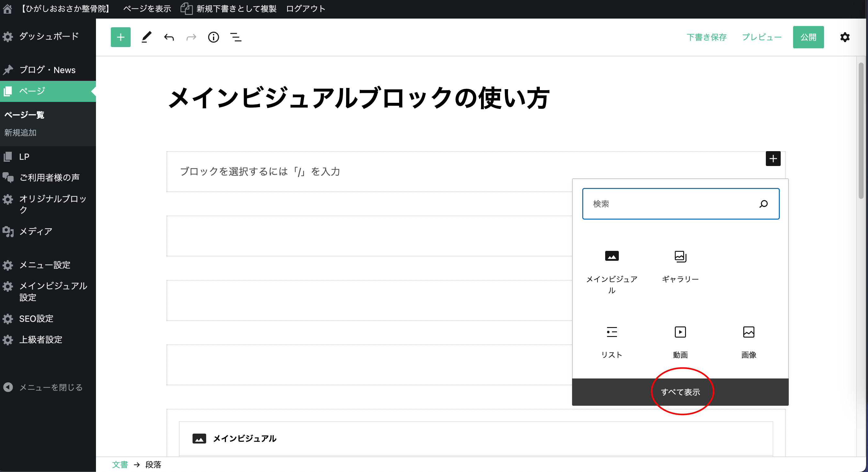
Task: Insert the リスト block
Action: point(612,342)
